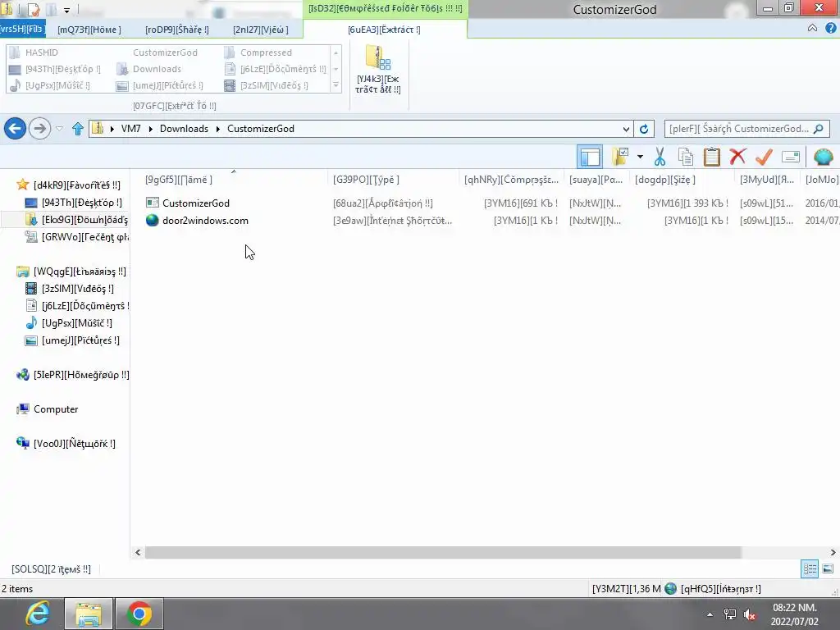Open the blue Help question icon
The width and height of the screenshot is (840, 630).
tap(830, 29)
